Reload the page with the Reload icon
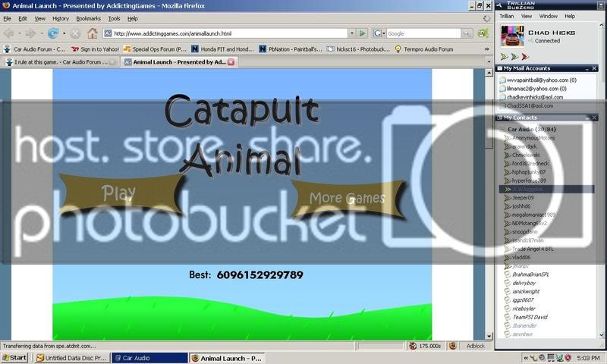Viewport: 607px width, 364px height. [x=52, y=33]
